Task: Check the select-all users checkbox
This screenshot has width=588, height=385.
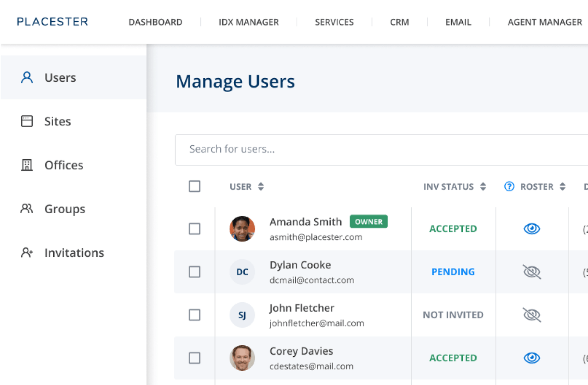Action: click(194, 186)
